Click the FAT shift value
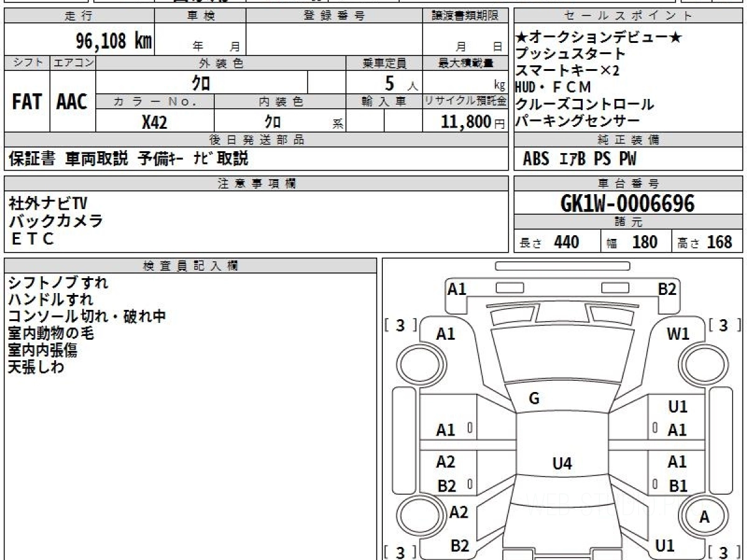Viewport: 747px width, 560px height. coord(27,102)
